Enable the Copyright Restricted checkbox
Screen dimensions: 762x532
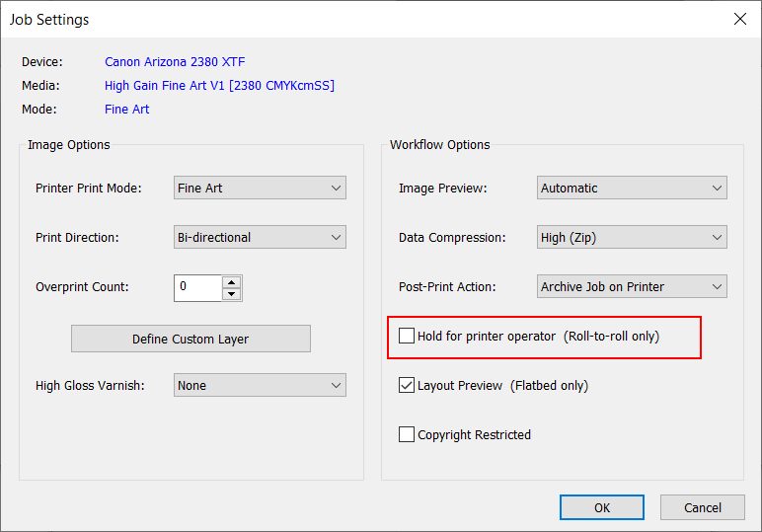coord(407,434)
